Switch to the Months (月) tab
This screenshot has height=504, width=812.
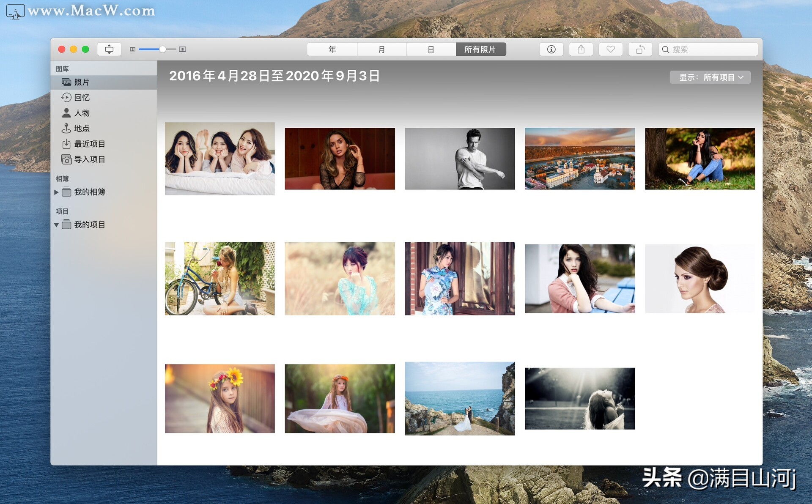381,49
